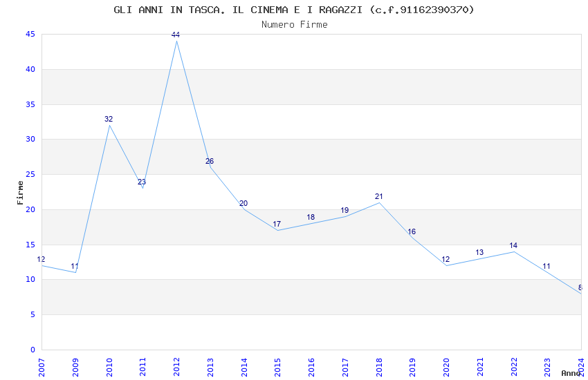
Task: Click the year label 2019 on the Anno axis
Action: [x=412, y=368]
